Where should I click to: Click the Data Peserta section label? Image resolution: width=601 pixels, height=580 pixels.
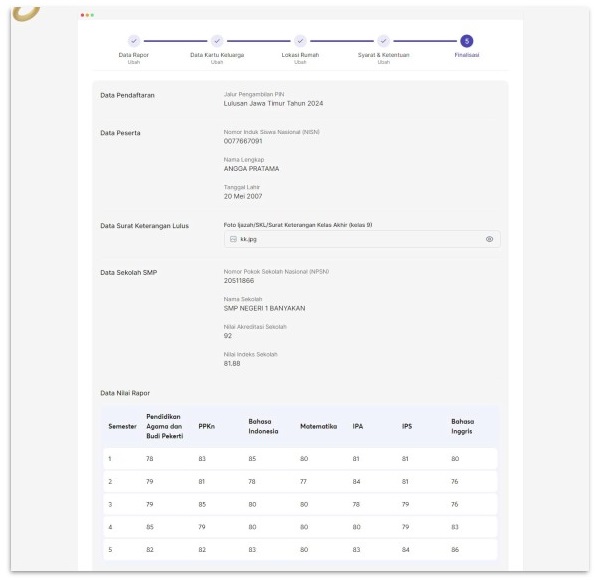120,133
